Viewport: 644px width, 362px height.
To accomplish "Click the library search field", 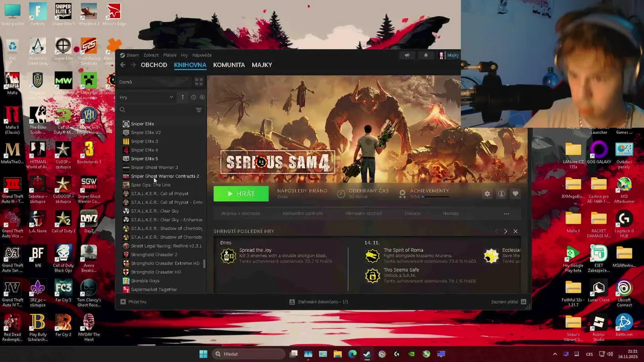I will (157, 110).
